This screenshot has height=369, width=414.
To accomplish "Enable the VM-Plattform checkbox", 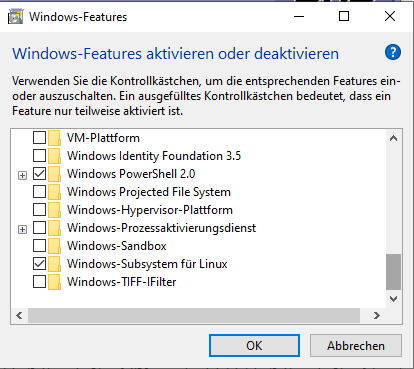I will pyautogui.click(x=39, y=138).
